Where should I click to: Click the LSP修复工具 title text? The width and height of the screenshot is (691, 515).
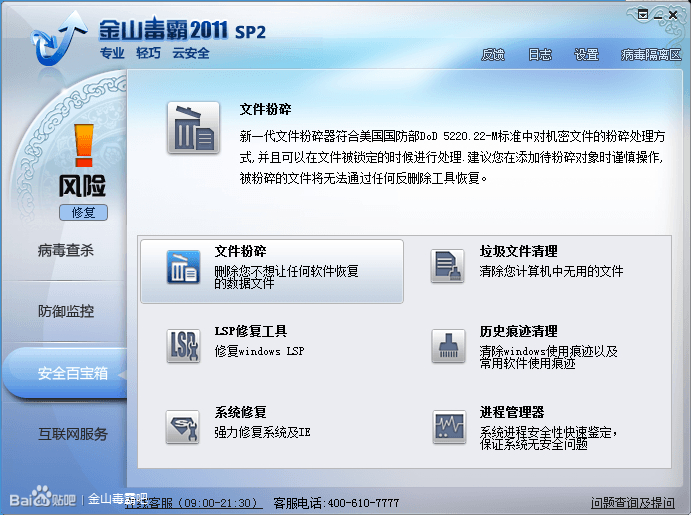point(251,331)
